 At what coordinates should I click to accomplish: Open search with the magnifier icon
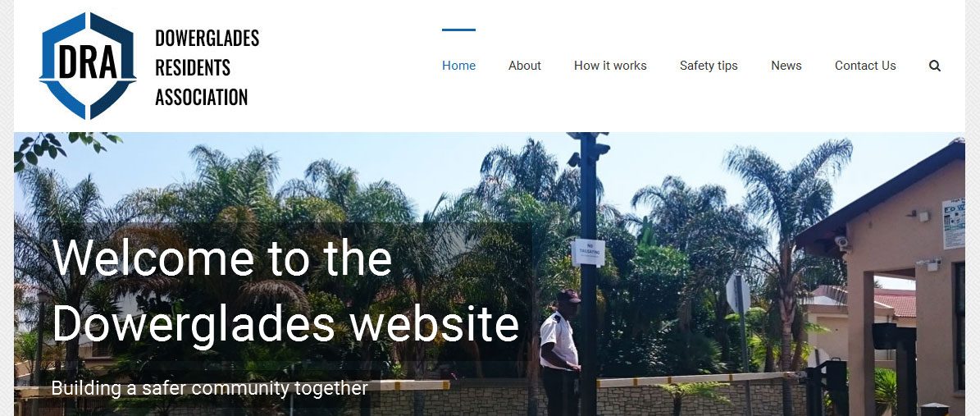tap(934, 66)
